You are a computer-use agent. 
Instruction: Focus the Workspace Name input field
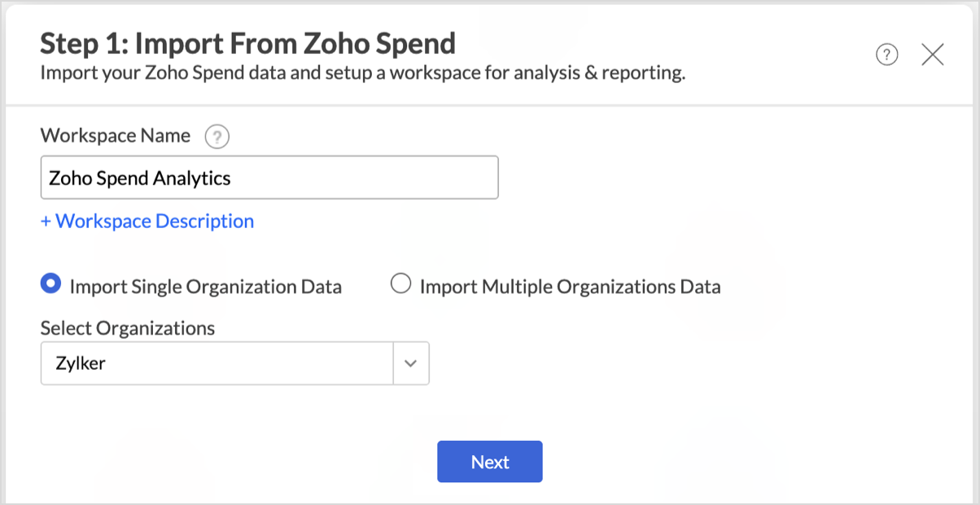(269, 178)
